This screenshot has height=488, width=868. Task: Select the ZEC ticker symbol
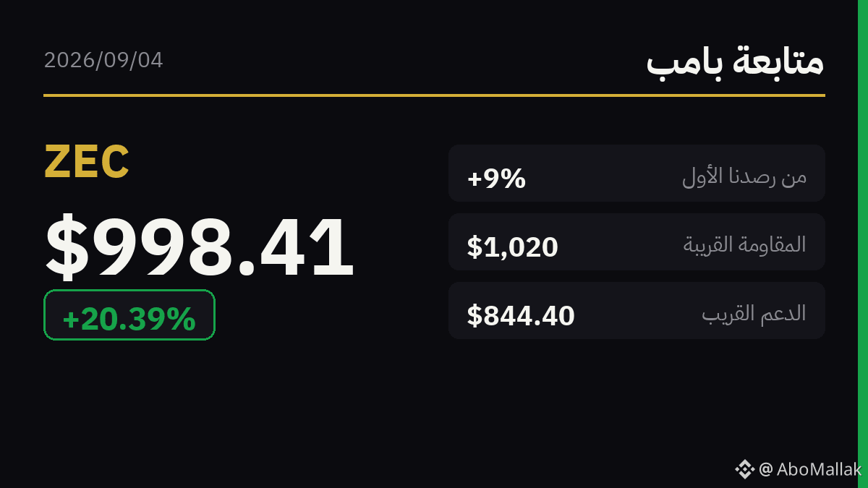point(87,162)
